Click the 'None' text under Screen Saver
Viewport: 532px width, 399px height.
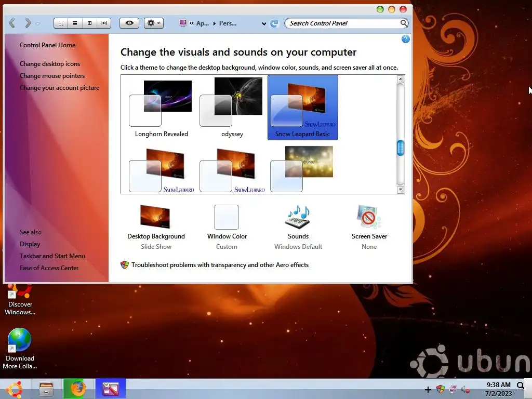coord(369,247)
